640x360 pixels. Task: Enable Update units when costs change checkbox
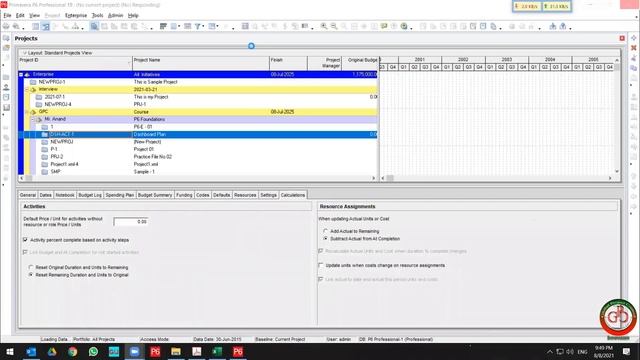tap(321, 265)
